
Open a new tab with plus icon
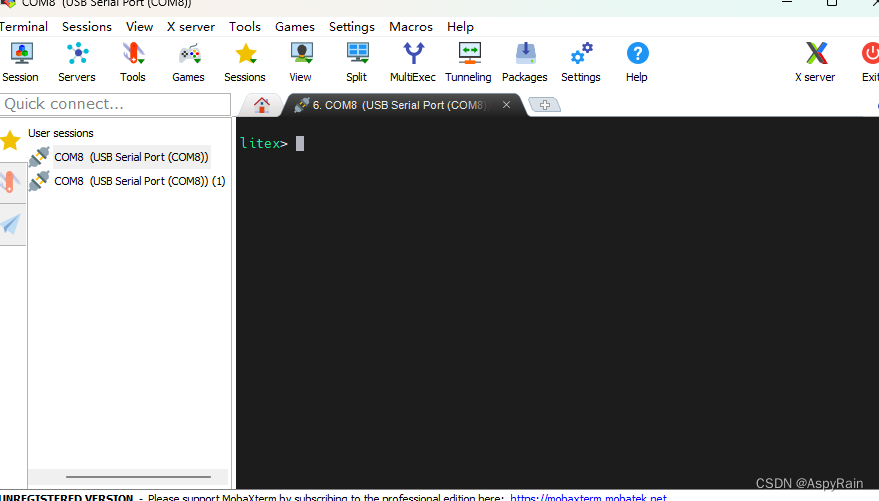(x=544, y=105)
